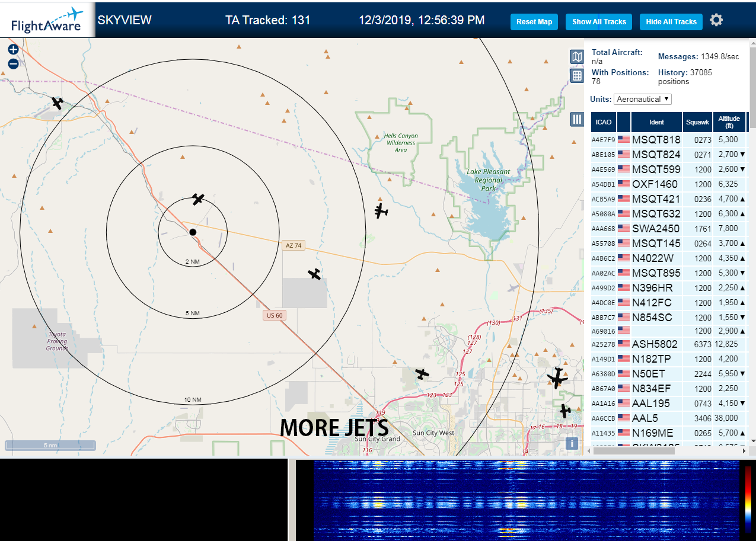Screen dimensions: 756x541
Task: Zoom in the map with plus button
Action: [13, 49]
